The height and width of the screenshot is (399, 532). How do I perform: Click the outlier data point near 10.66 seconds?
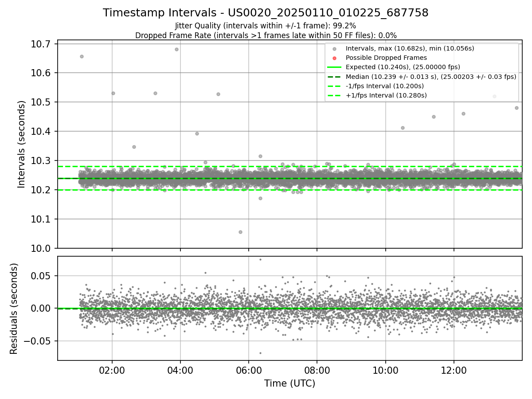82,56
